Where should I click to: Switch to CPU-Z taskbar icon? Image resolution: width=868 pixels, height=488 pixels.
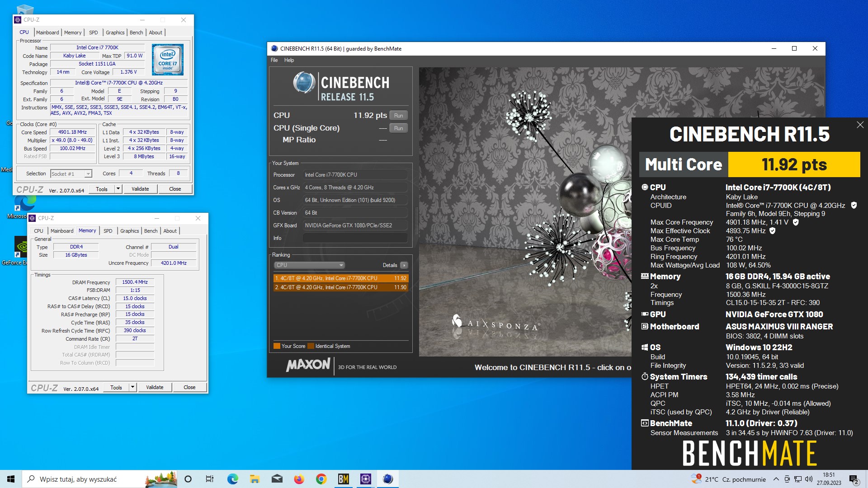coord(365,479)
